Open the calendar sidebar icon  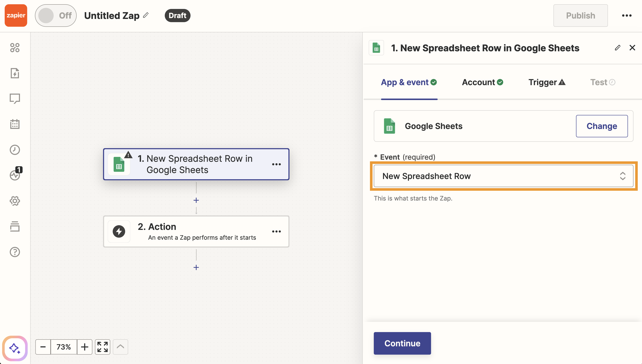[x=15, y=124]
